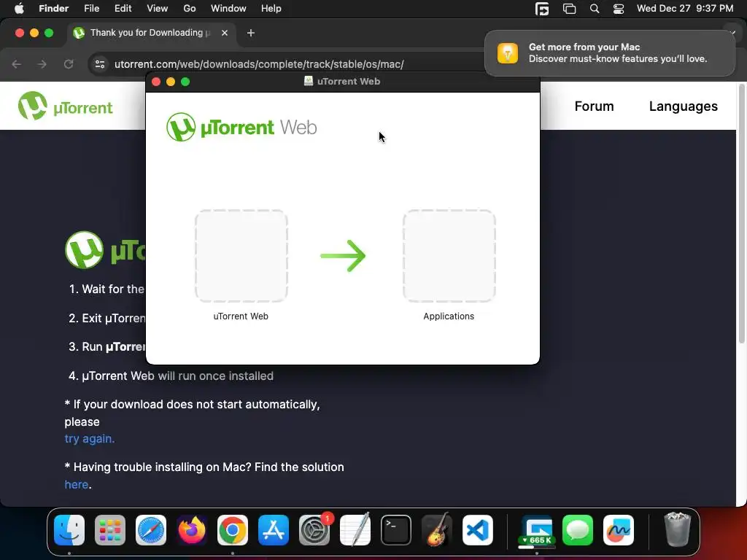Click the µTorrent Web bold text in step 4
This screenshot has width=747, height=560.
[118, 376]
